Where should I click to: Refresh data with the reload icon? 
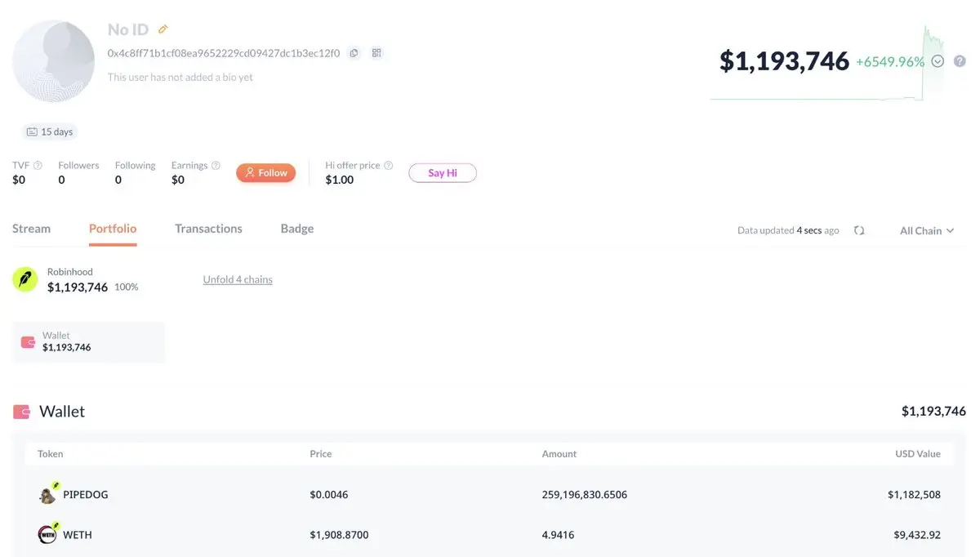tap(859, 230)
